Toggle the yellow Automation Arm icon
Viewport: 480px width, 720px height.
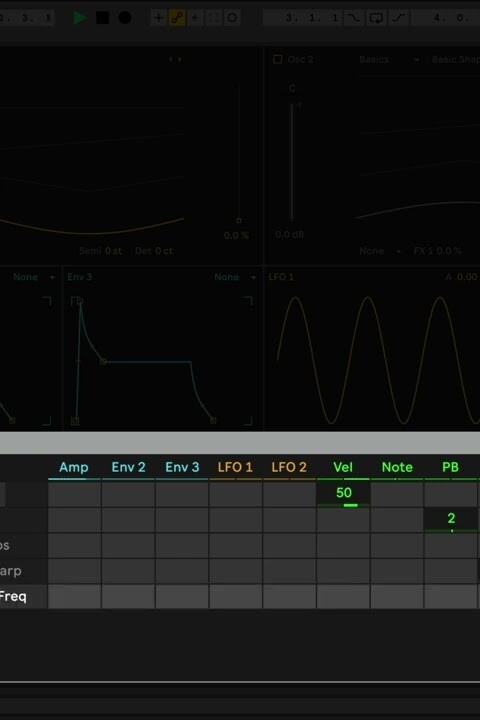point(177,18)
